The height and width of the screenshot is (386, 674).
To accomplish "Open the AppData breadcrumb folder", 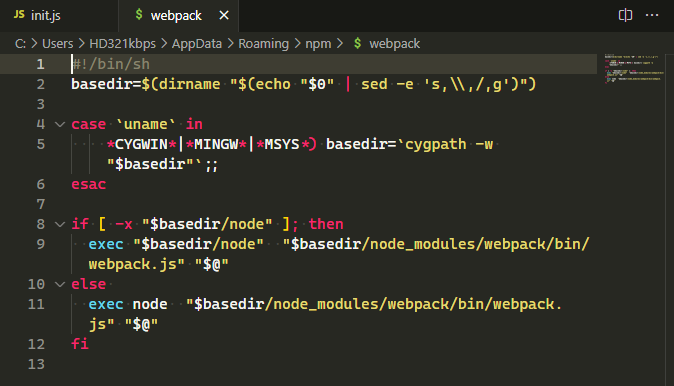I will tap(197, 44).
